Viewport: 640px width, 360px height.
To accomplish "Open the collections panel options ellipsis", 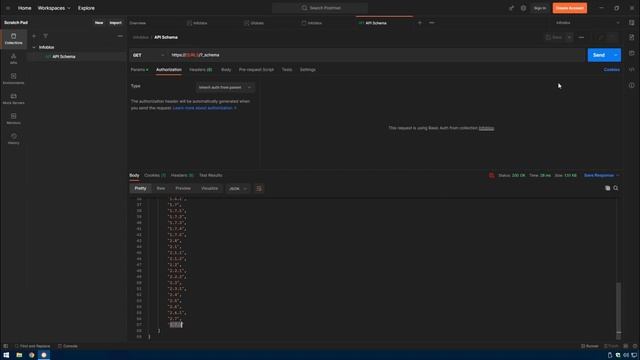I will click(x=120, y=36).
